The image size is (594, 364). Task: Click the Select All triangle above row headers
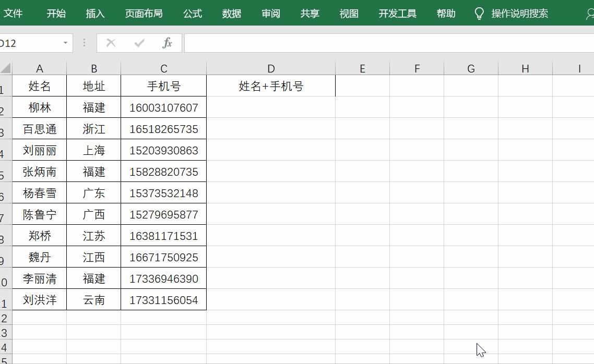coord(5,68)
